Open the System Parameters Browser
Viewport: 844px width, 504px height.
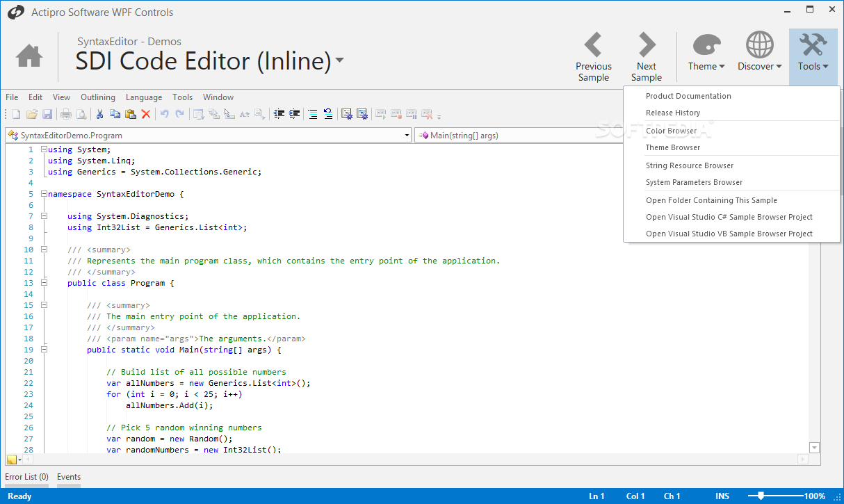click(x=731, y=182)
